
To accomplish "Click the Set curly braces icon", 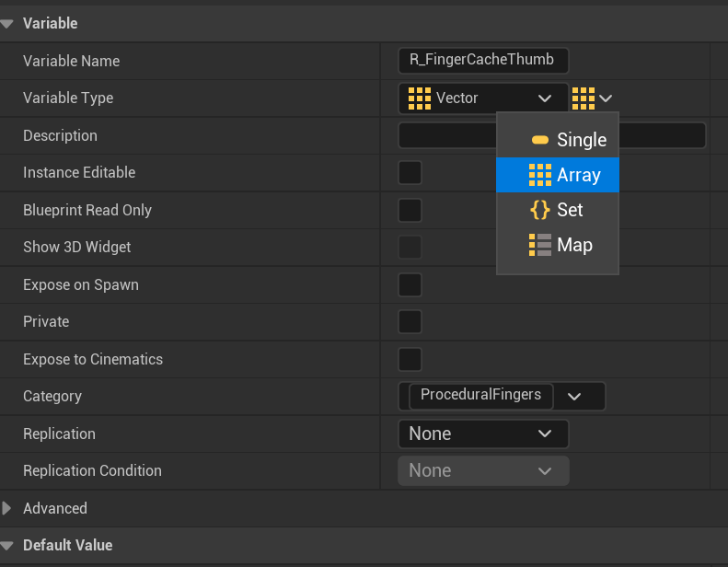I will click(540, 210).
